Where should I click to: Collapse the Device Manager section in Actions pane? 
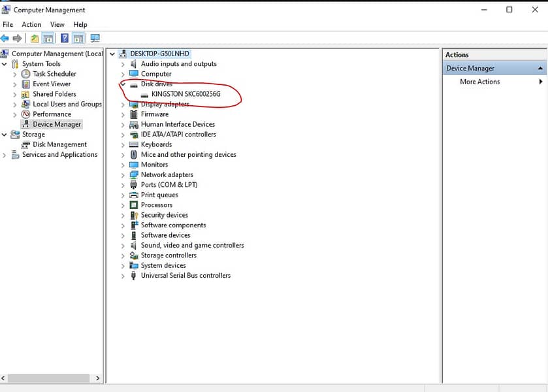click(540, 68)
